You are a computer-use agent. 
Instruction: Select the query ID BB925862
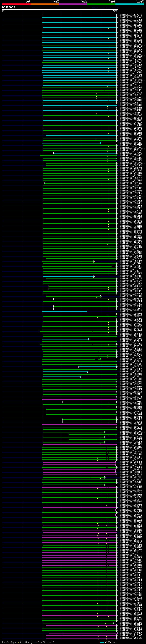pos(8,8)
